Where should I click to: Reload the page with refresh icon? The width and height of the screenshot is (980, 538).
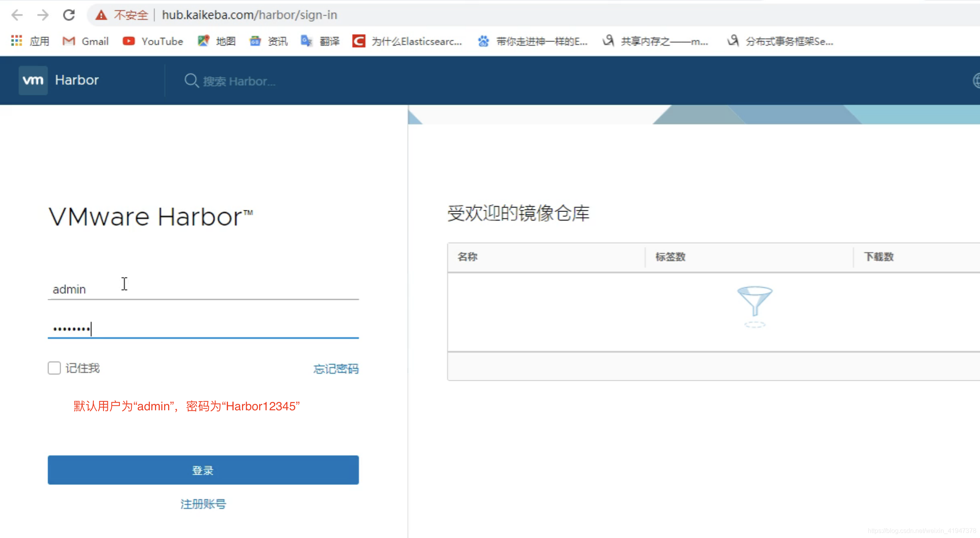[x=69, y=15]
